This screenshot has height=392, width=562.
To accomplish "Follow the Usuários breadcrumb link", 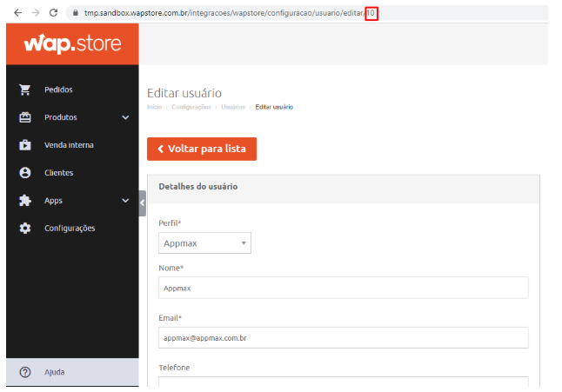I will pyautogui.click(x=232, y=107).
